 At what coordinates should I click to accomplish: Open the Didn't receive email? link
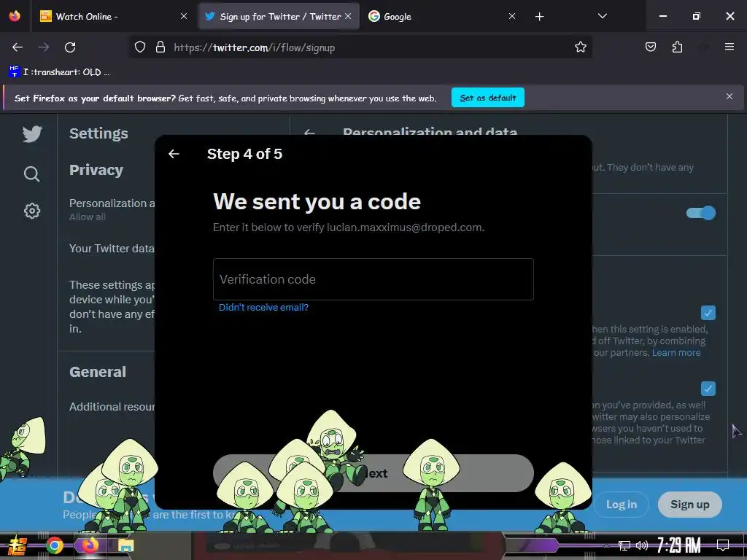click(263, 307)
